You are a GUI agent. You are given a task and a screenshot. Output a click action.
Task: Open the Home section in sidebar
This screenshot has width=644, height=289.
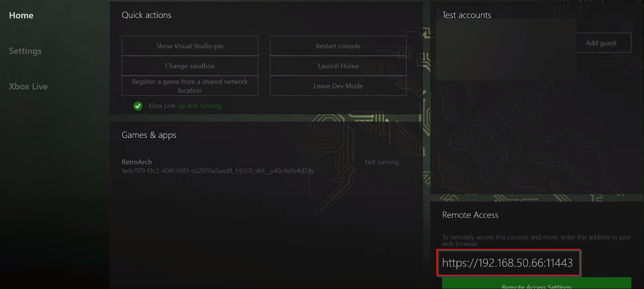tap(21, 15)
